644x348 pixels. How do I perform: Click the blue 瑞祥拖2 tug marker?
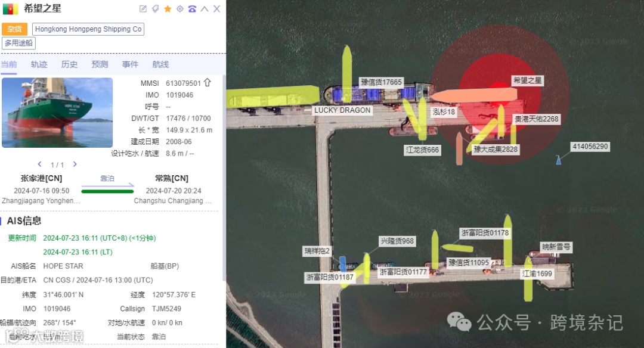click(342, 264)
